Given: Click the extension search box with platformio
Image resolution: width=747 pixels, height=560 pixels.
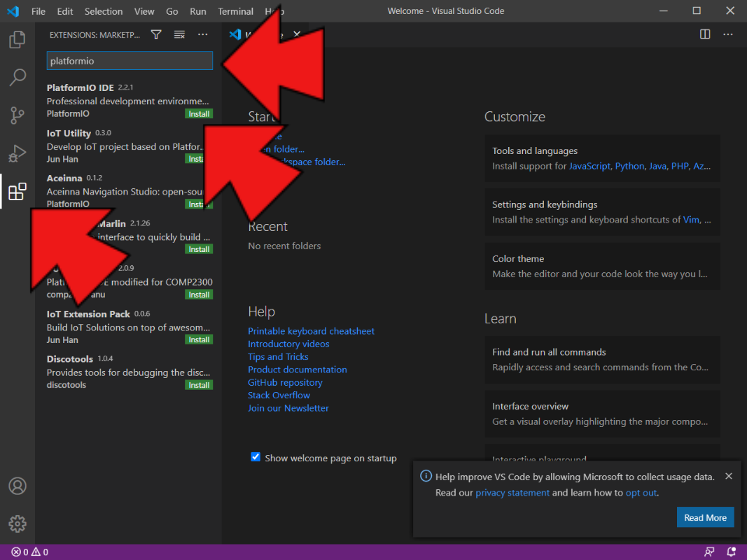Looking at the screenshot, I should pos(130,61).
